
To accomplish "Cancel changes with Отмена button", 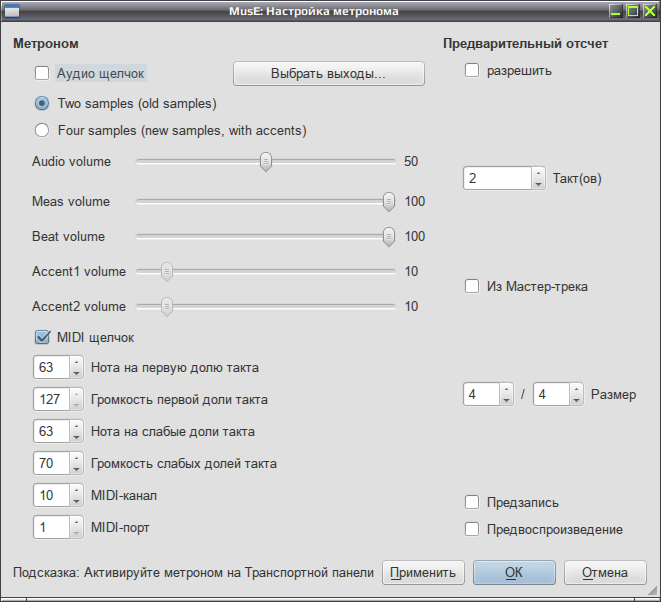I will (x=605, y=572).
